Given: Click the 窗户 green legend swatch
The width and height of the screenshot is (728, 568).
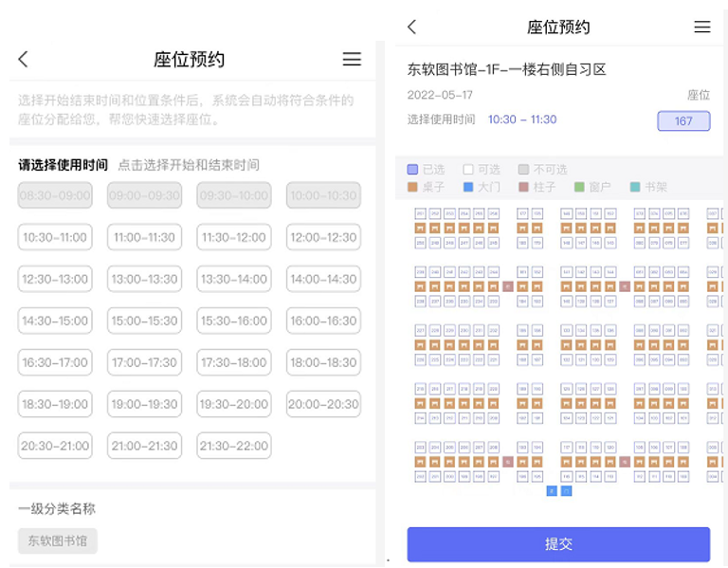Looking at the screenshot, I should pyautogui.click(x=579, y=187).
